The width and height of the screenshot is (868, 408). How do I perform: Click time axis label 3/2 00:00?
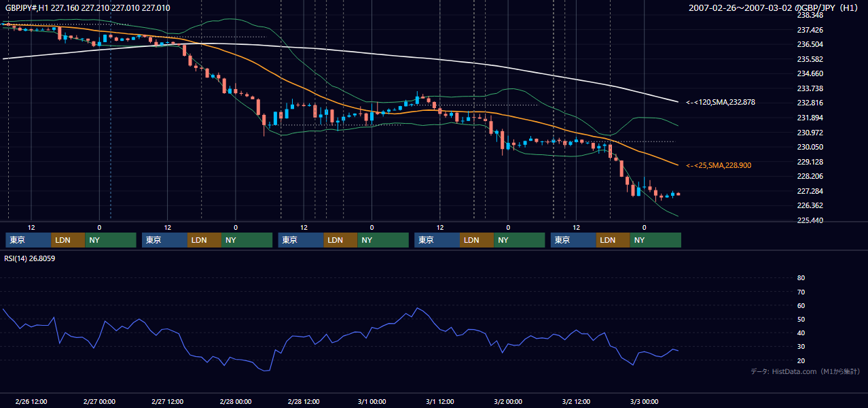(508, 401)
